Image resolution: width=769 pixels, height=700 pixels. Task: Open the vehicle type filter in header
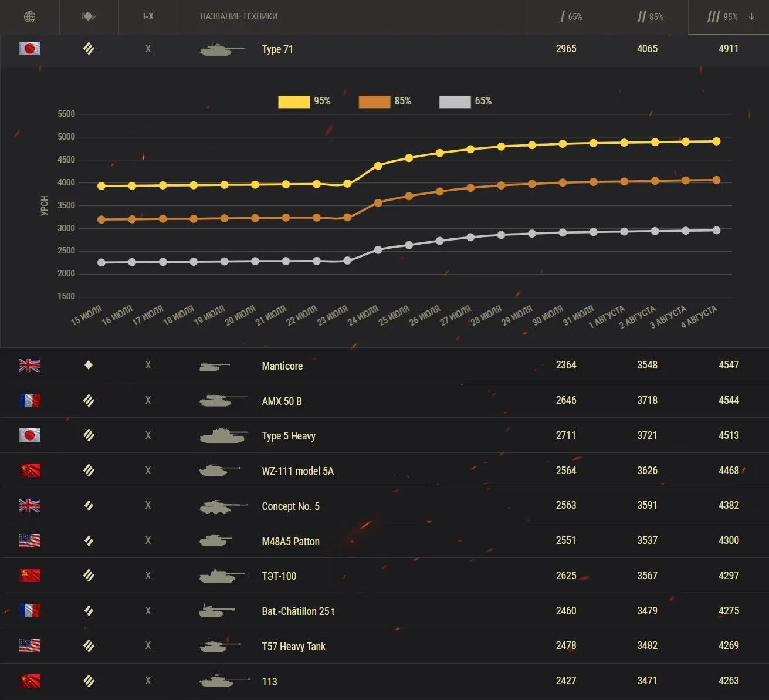coord(89,16)
